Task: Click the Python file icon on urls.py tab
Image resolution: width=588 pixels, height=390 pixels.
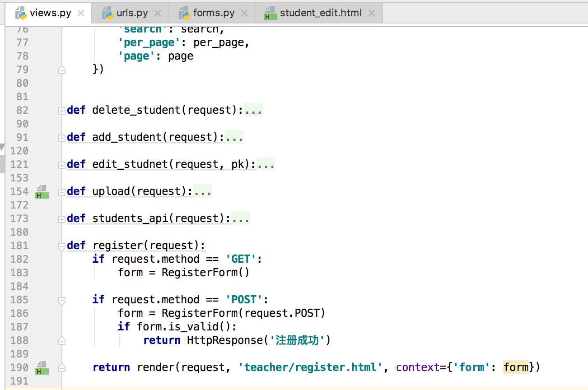Action: pyautogui.click(x=107, y=13)
